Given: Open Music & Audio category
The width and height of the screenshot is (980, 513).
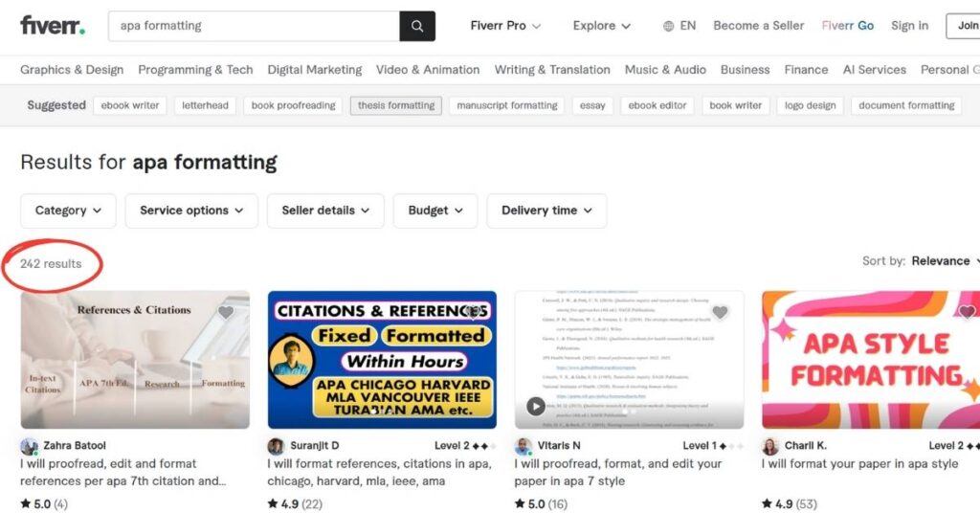Looking at the screenshot, I should tap(665, 70).
